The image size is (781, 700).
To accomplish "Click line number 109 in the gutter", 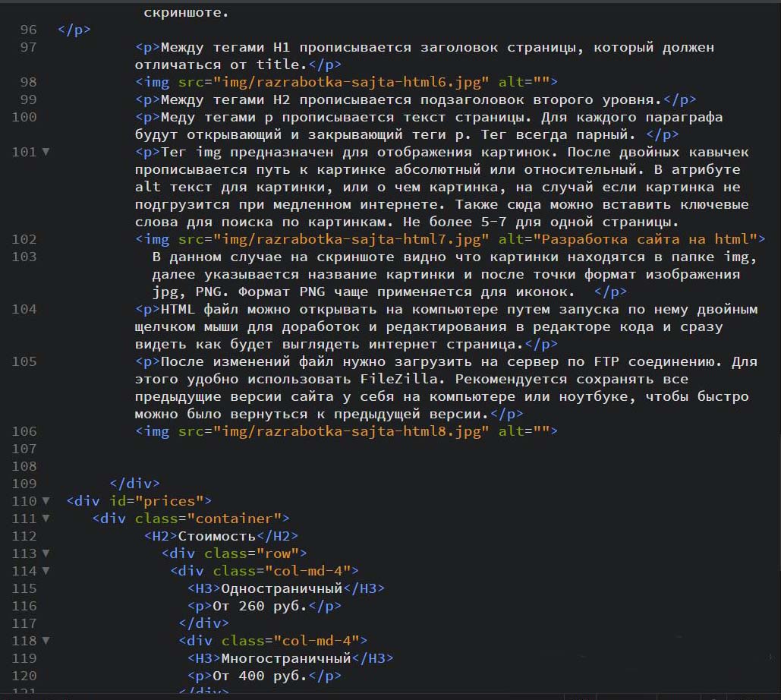I will (x=24, y=484).
